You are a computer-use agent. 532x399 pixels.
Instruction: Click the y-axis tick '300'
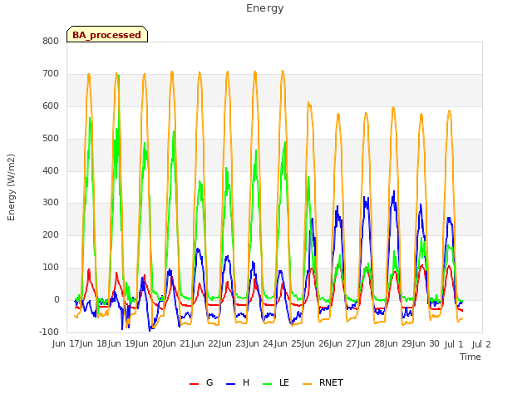coord(51,203)
